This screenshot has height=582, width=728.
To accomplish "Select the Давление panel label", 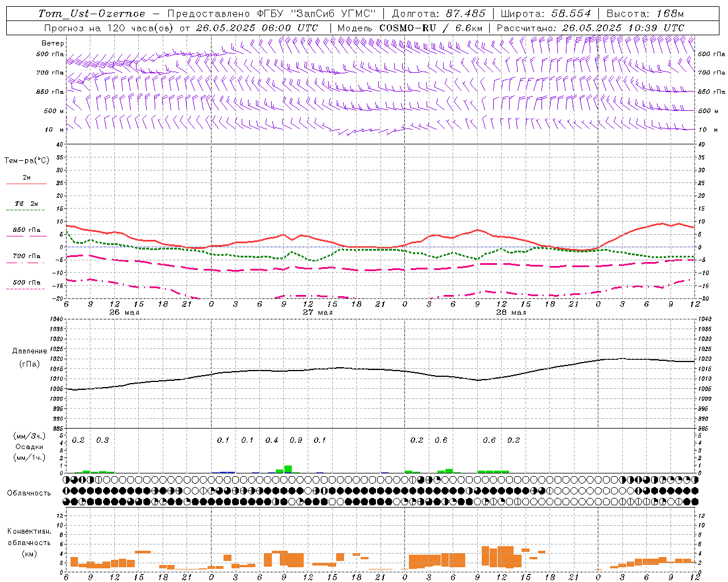I will click(x=30, y=351).
